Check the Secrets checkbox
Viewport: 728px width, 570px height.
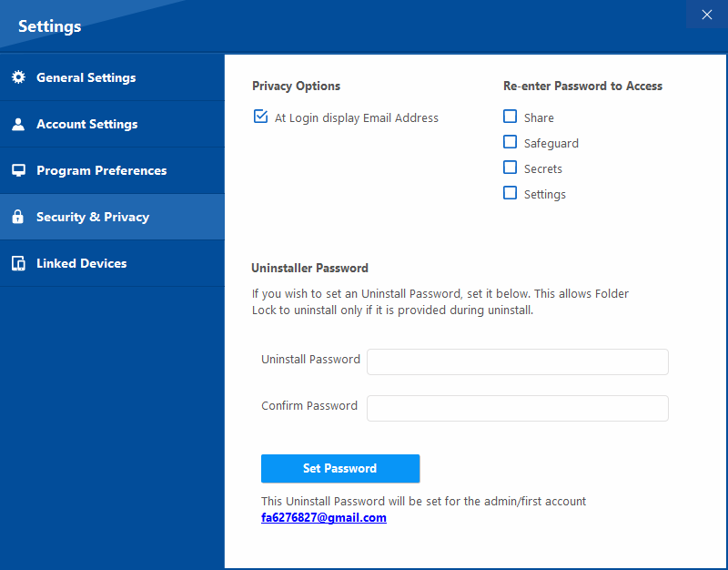pyautogui.click(x=510, y=168)
